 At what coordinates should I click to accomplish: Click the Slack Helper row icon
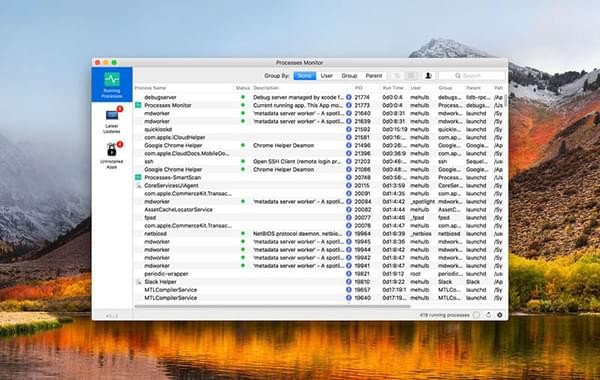[x=139, y=282]
